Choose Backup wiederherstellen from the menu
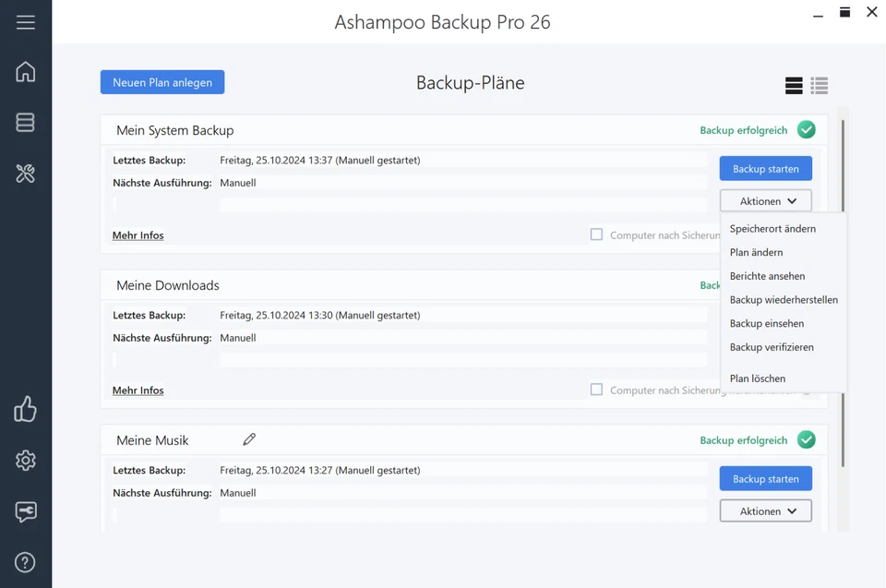The height and width of the screenshot is (588, 886). (784, 299)
